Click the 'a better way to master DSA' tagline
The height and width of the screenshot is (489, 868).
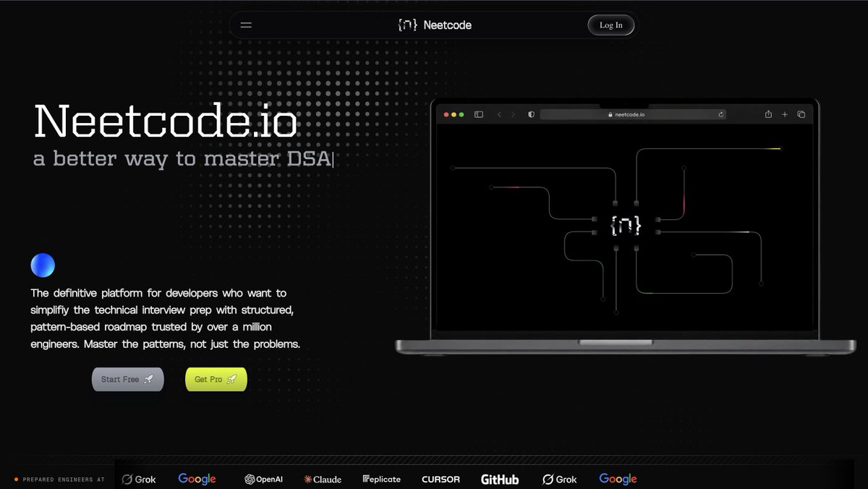click(x=183, y=159)
